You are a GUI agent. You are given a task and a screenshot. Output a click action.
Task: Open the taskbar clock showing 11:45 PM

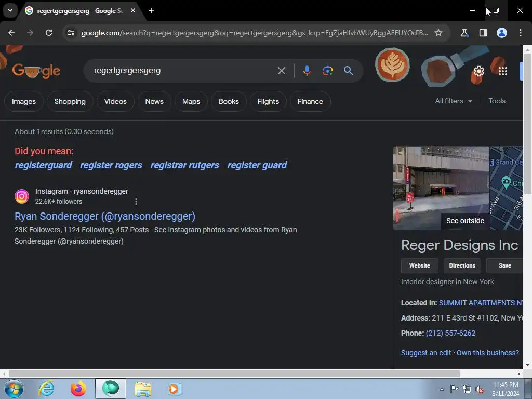pos(506,389)
